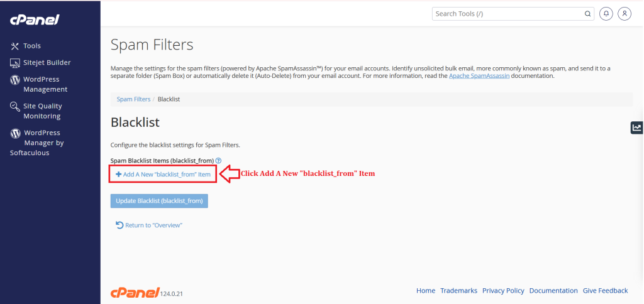The width and height of the screenshot is (644, 304).
Task: Click the return arrow icon beside Overview
Action: pos(119,225)
